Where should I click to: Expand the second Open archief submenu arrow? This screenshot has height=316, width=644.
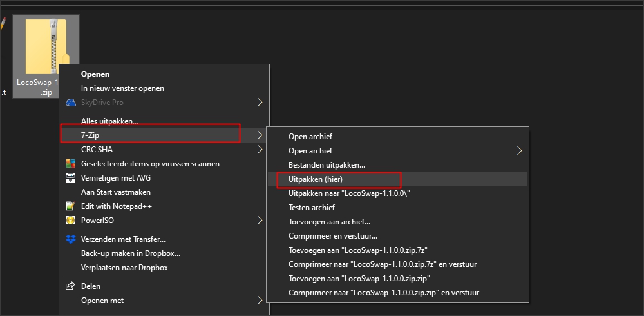(520, 151)
